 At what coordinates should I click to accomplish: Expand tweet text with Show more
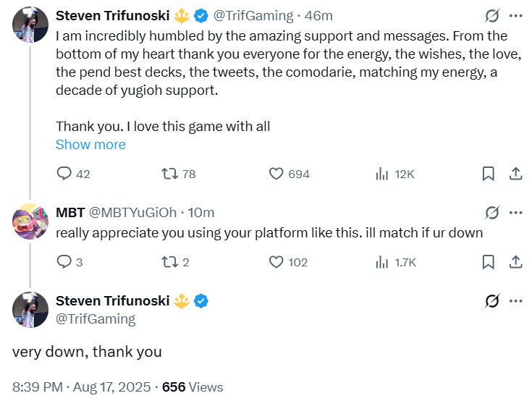90,144
